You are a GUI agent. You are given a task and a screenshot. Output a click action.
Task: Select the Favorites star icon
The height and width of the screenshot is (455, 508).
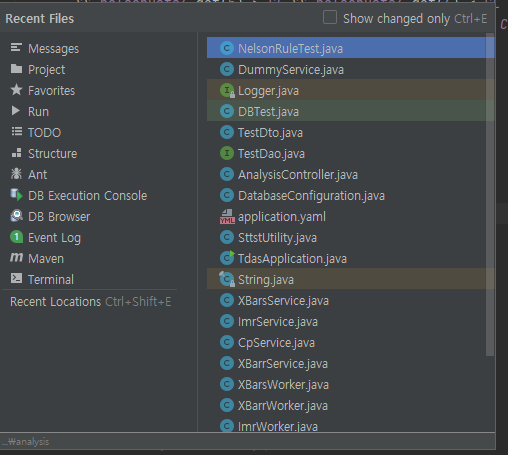tap(16, 90)
